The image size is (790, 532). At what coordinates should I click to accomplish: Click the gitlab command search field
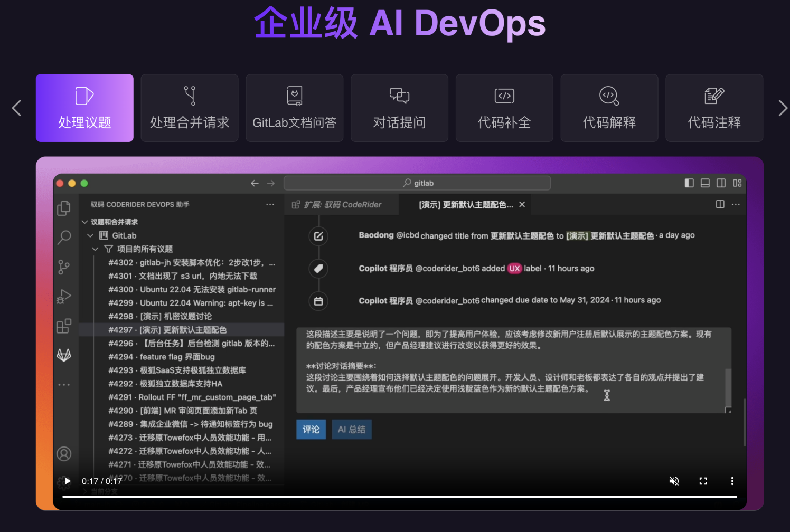(417, 183)
